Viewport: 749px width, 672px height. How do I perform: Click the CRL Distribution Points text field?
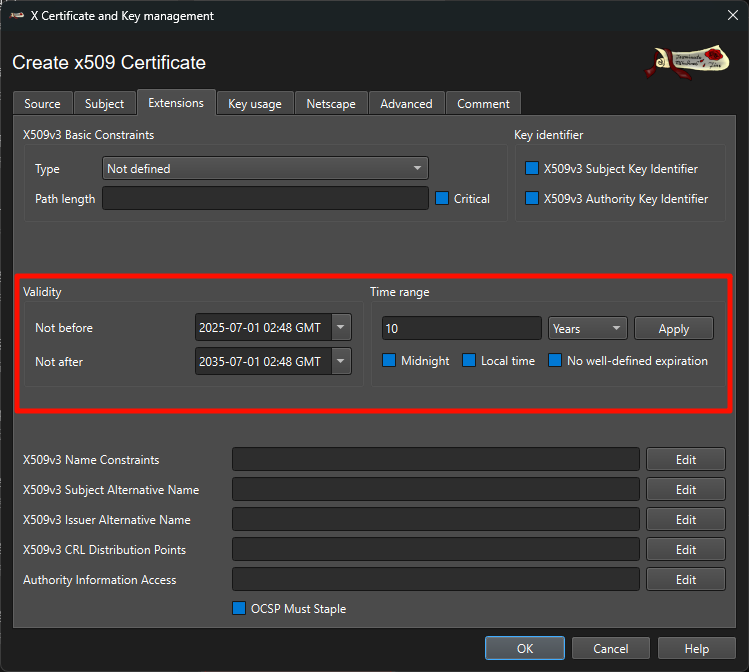pos(436,549)
